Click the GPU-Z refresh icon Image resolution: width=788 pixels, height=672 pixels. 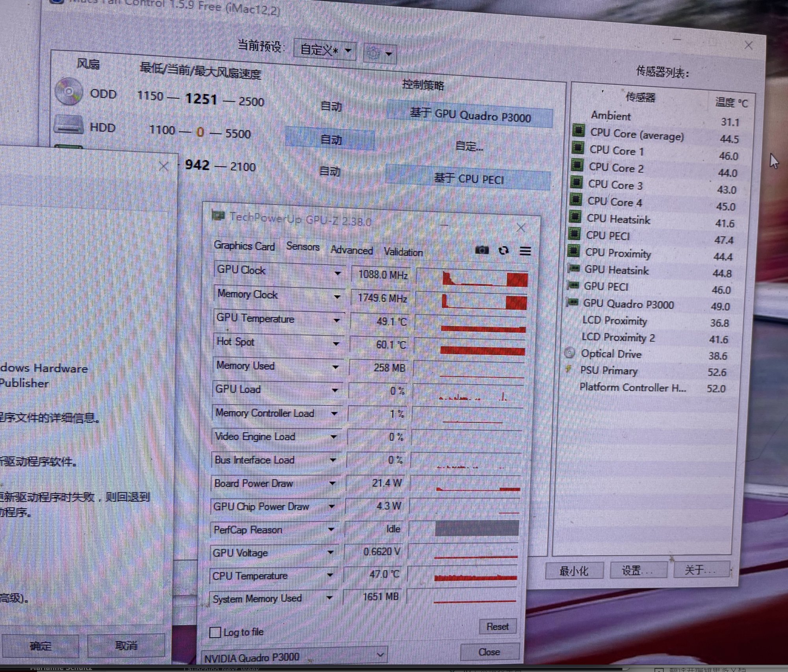click(x=503, y=251)
